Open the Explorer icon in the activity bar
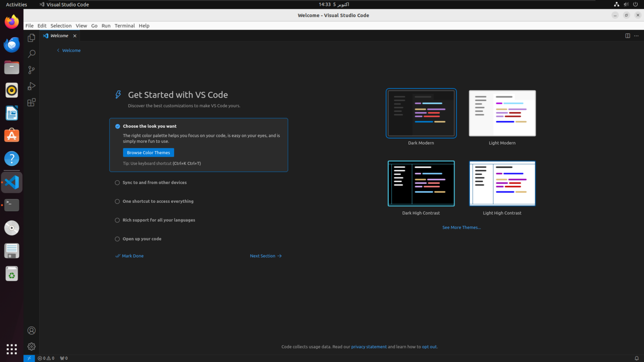The width and height of the screenshot is (644, 362). pyautogui.click(x=31, y=38)
